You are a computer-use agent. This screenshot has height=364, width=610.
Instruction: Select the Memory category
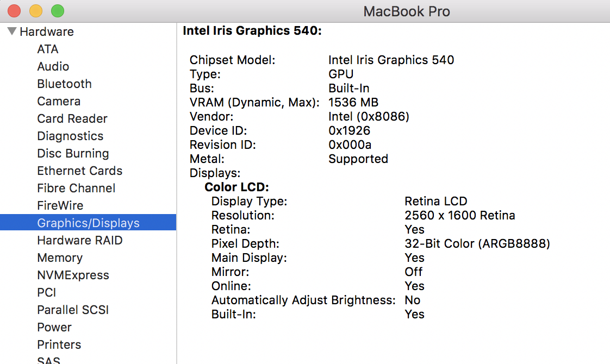click(x=59, y=258)
